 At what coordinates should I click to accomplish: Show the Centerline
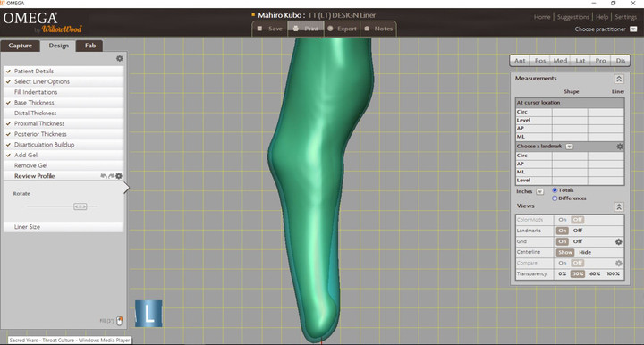pyautogui.click(x=565, y=253)
